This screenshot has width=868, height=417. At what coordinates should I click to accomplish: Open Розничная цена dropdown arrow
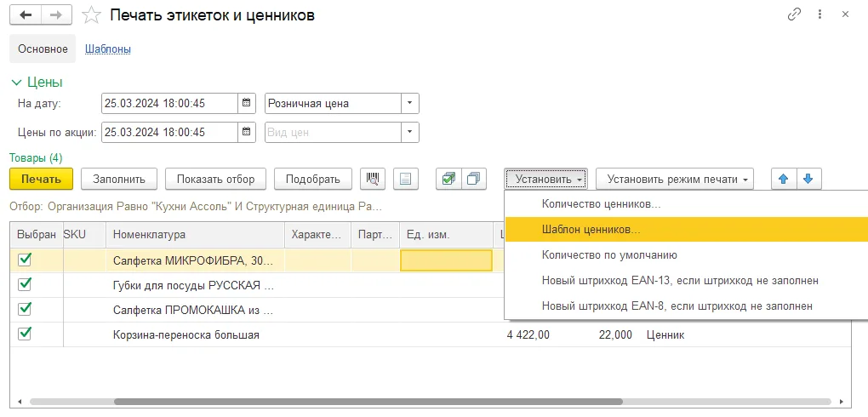(409, 103)
